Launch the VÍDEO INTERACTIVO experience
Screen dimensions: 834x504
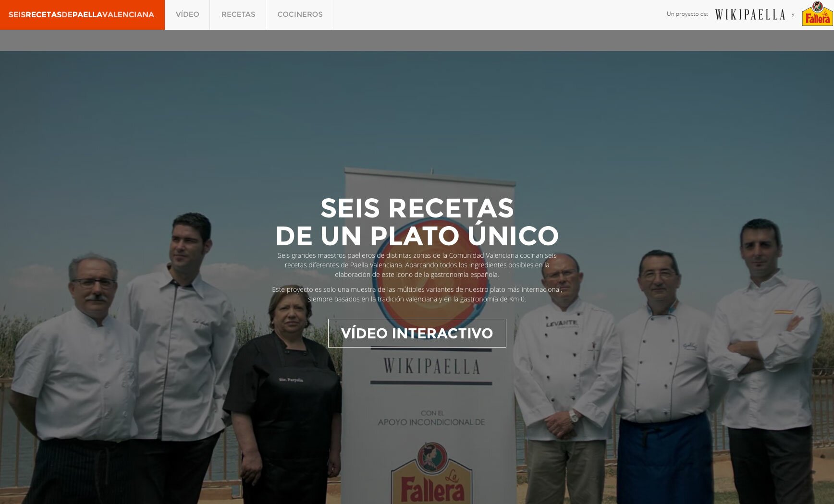click(417, 332)
